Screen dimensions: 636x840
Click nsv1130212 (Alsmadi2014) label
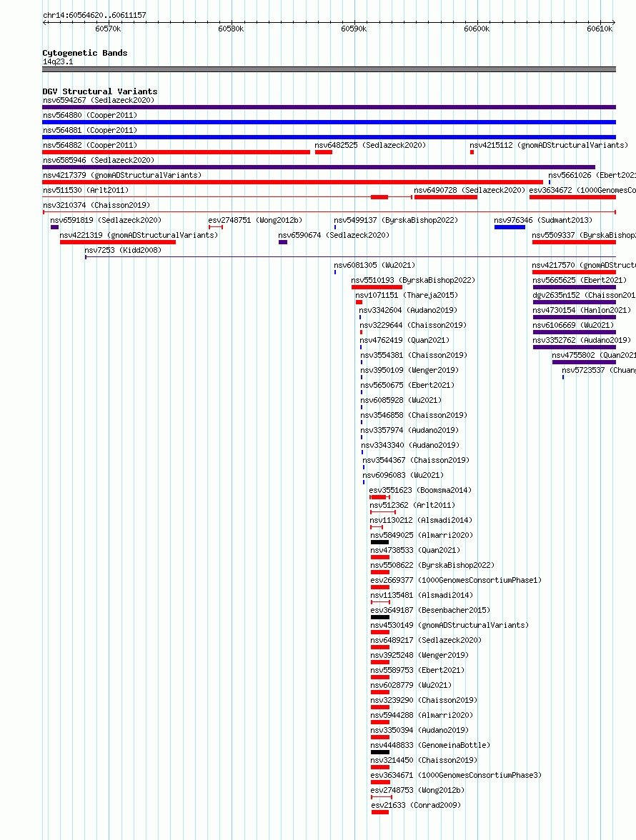pyautogui.click(x=421, y=520)
